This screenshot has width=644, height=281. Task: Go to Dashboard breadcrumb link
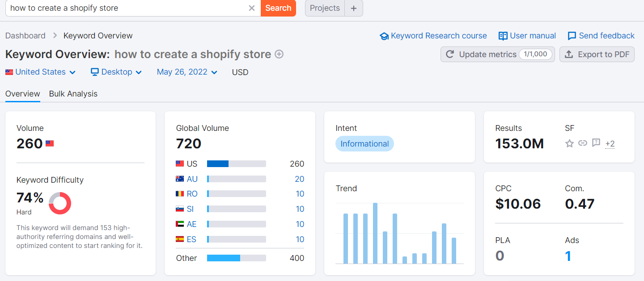tap(25, 36)
